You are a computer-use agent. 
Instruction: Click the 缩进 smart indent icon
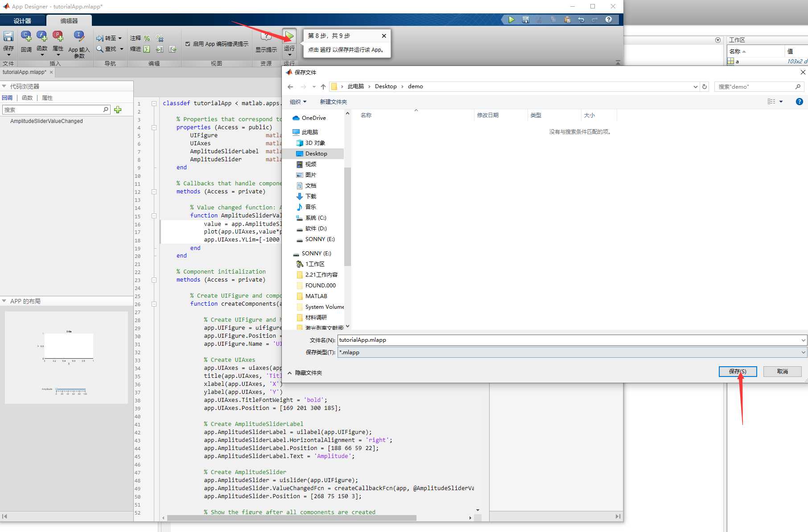click(147, 49)
